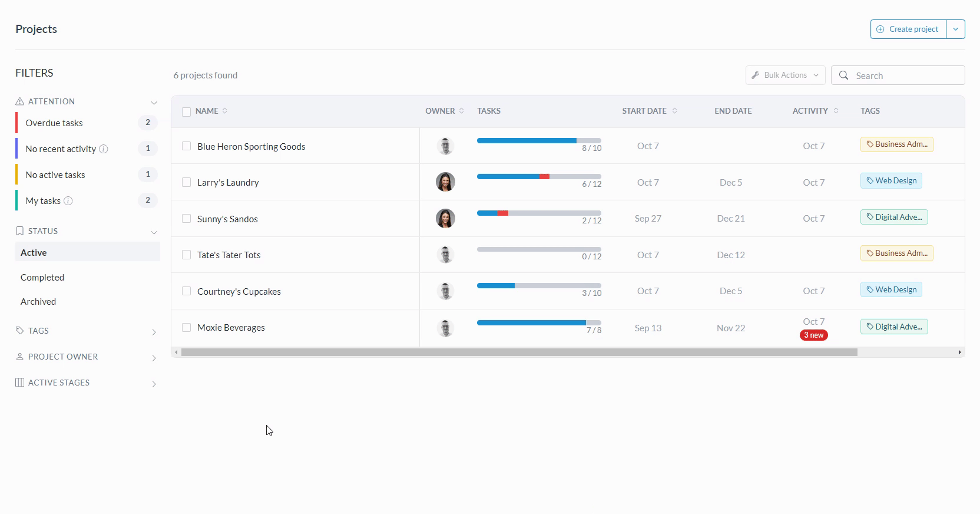
Task: Select the Completed status filter
Action: [x=42, y=277]
